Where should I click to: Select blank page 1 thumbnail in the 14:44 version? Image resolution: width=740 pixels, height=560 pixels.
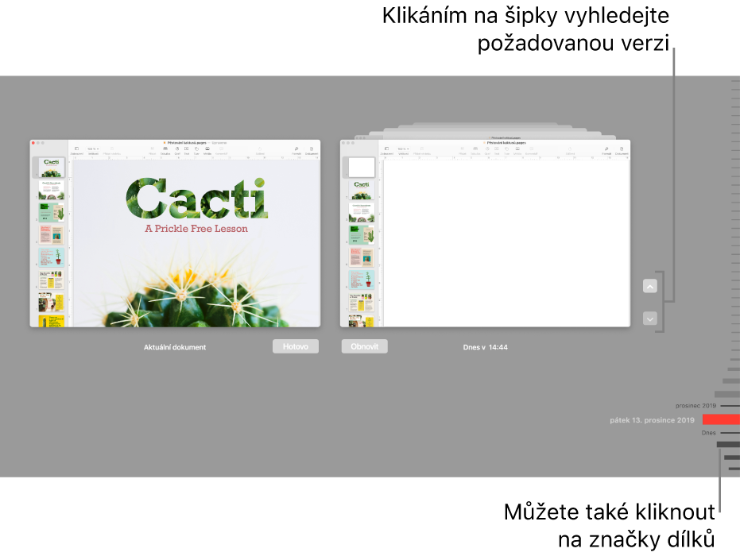pyautogui.click(x=362, y=167)
